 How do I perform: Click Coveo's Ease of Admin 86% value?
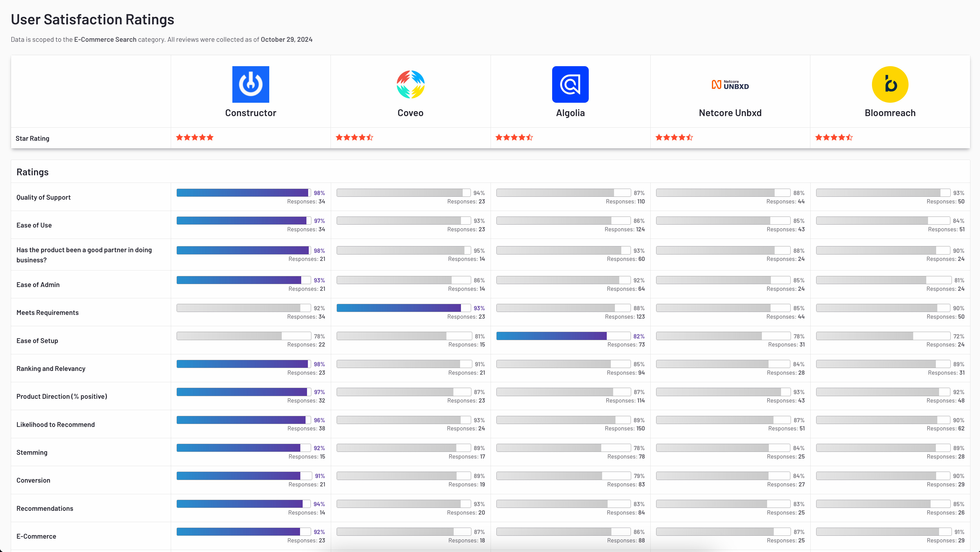coord(479,280)
